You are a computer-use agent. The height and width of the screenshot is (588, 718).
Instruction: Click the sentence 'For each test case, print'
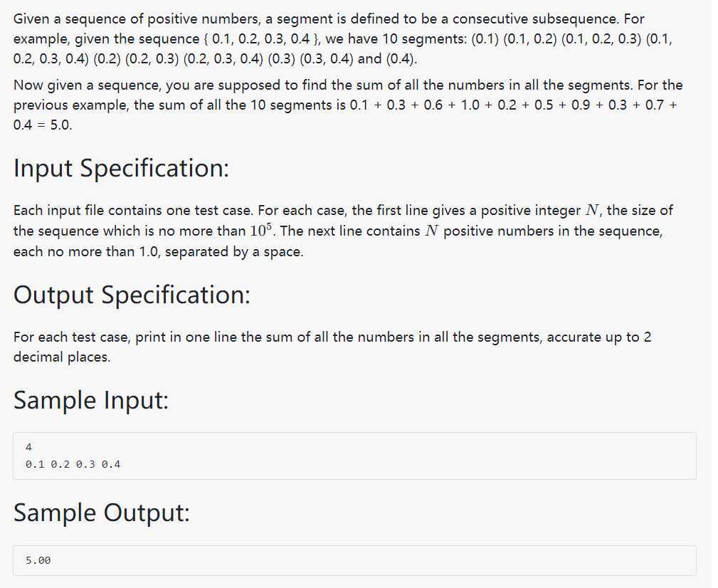332,347
